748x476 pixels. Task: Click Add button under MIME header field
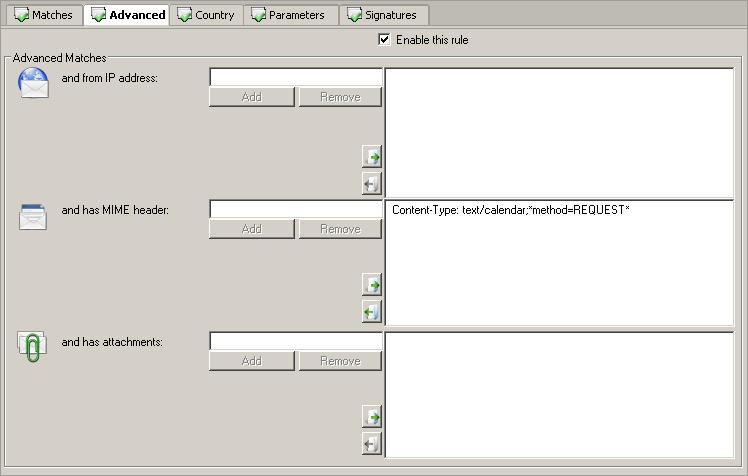[252, 229]
